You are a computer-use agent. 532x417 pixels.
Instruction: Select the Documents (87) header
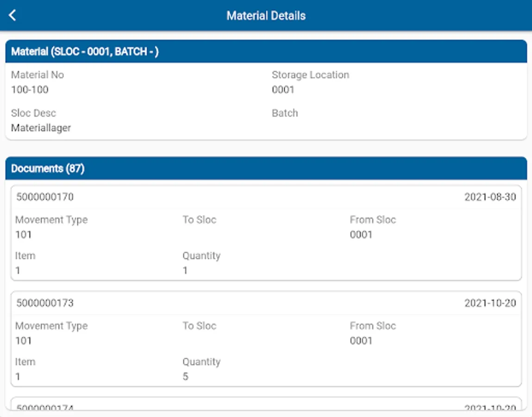266,169
